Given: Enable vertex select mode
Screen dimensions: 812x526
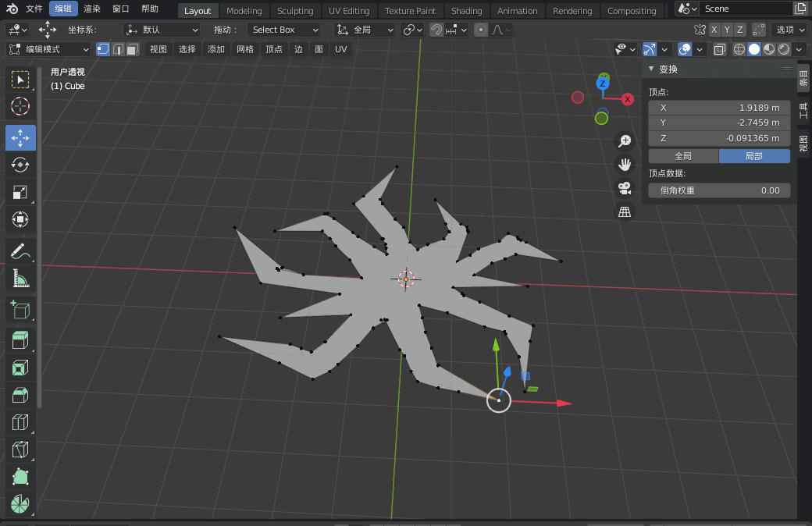Looking at the screenshot, I should [103, 49].
